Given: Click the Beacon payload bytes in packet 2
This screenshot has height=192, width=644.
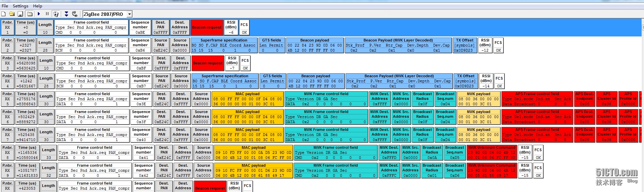Looking at the screenshot, I should [x=315, y=45].
